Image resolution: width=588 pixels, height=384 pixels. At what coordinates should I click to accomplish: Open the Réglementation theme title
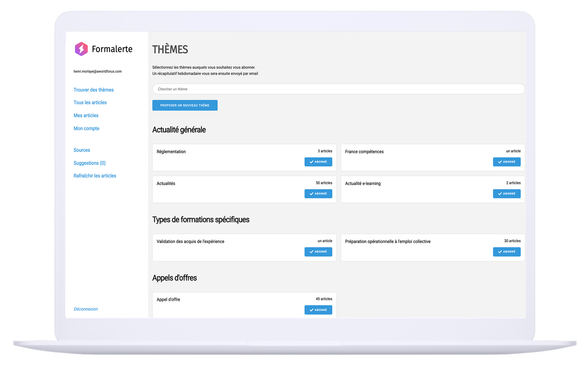pos(171,152)
